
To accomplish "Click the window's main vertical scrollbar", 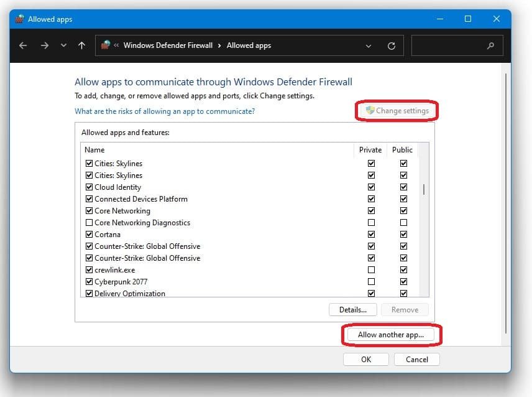I will coord(505,203).
